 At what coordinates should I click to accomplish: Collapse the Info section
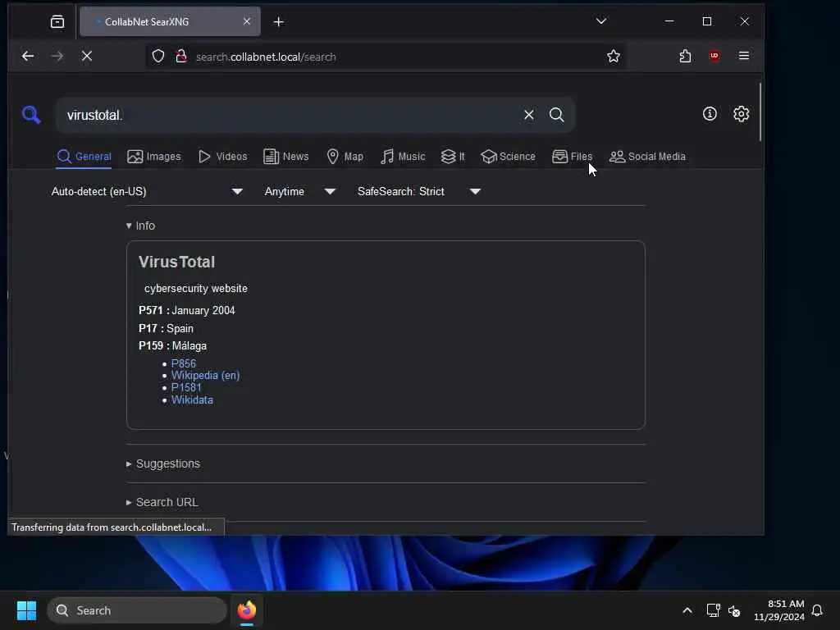[140, 226]
